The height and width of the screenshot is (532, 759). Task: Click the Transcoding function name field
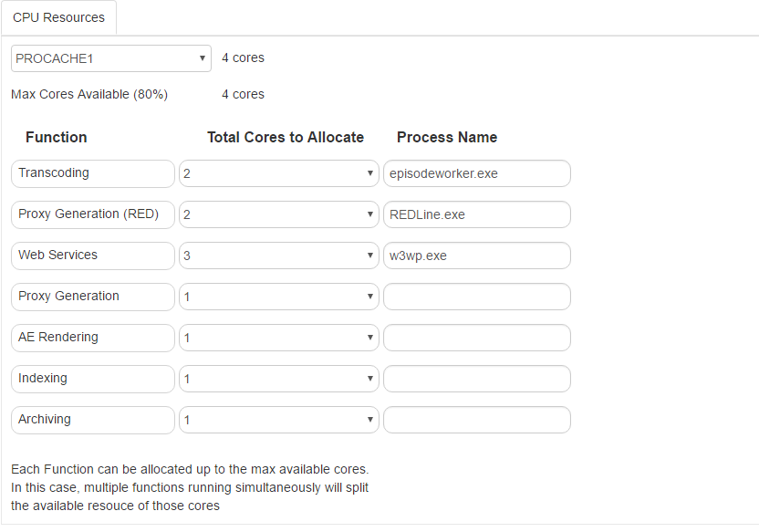point(93,173)
